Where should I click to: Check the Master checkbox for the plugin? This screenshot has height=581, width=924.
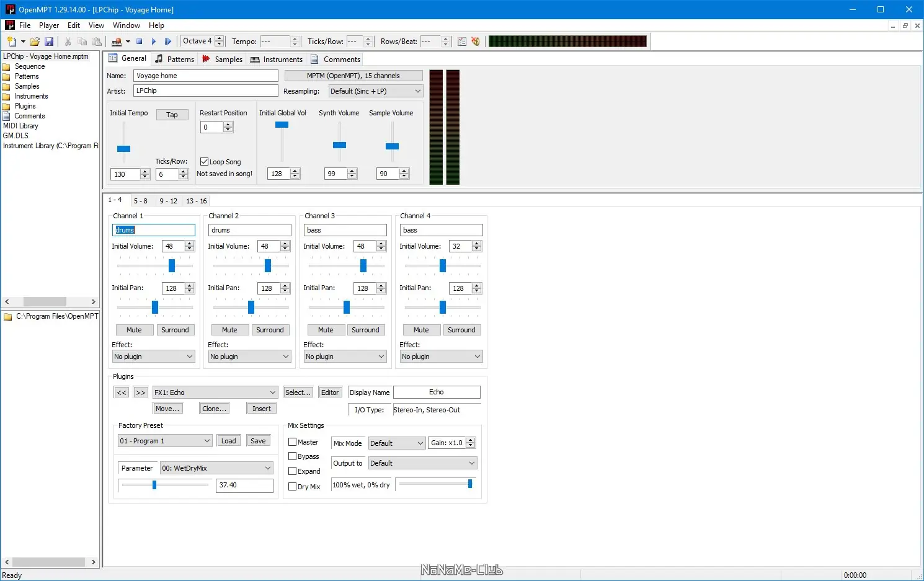click(293, 442)
